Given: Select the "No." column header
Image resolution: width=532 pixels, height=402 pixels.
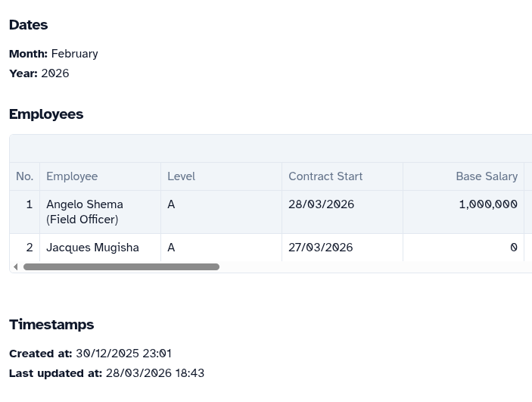Looking at the screenshot, I should (25, 176).
